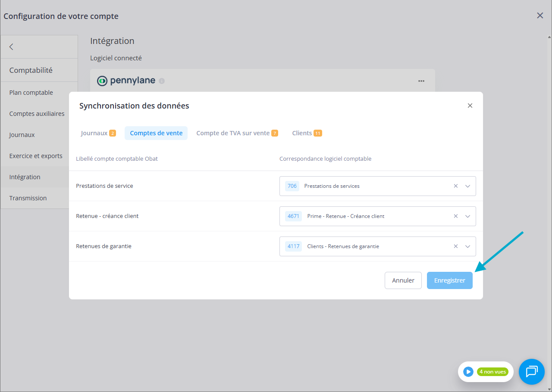
Task: Click the Enregistrer button
Action: pyautogui.click(x=449, y=280)
